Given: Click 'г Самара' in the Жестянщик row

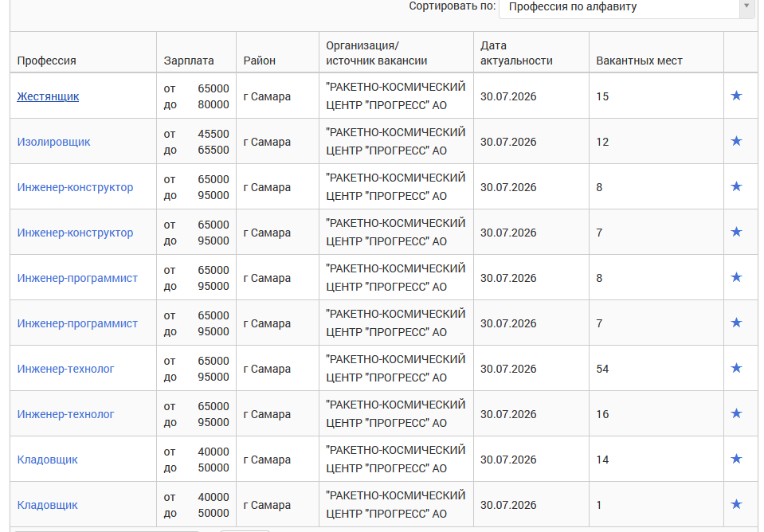Looking at the screenshot, I should pyautogui.click(x=267, y=96).
